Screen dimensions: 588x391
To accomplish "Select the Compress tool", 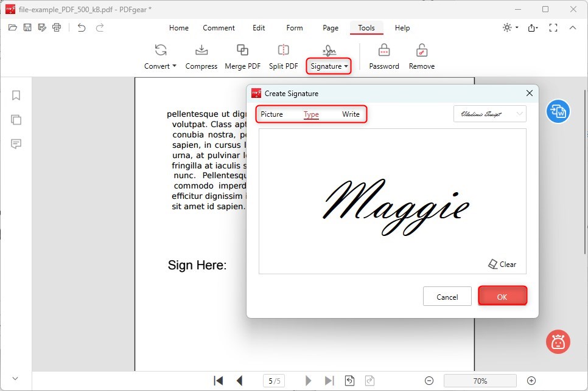I will pyautogui.click(x=201, y=56).
